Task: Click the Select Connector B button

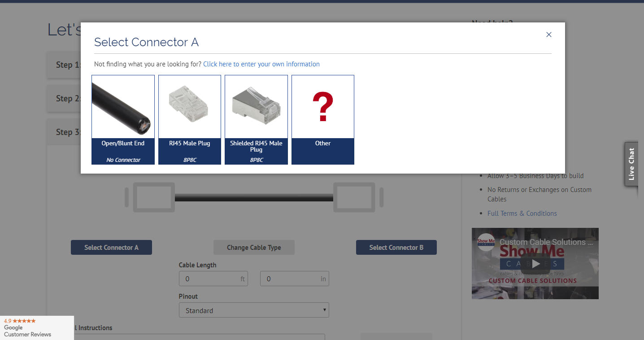Action: [396, 248]
